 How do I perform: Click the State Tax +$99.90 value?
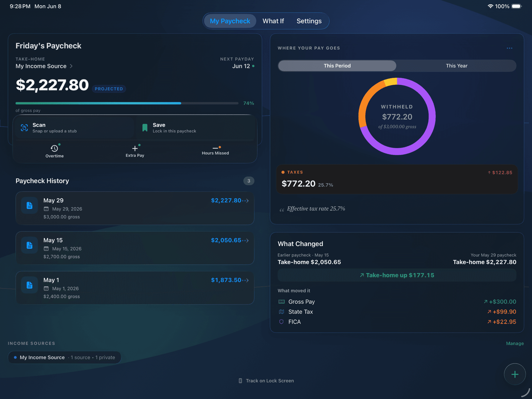pos(504,312)
